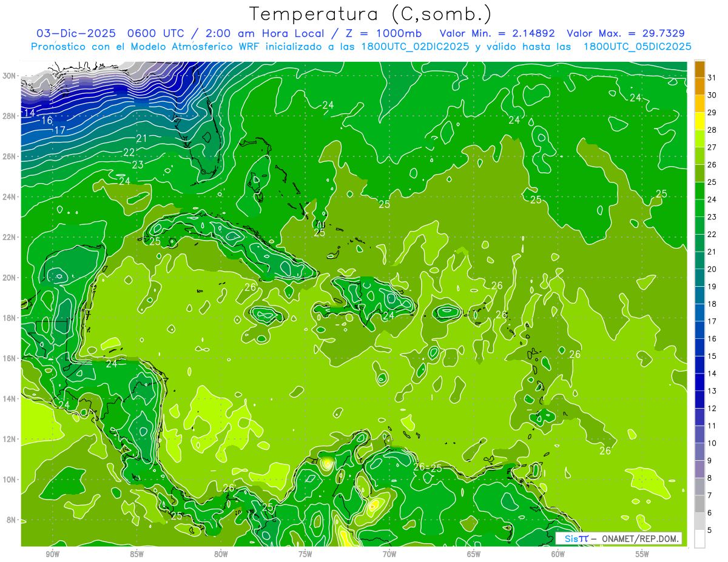
Task: Click the "SisTT - ONAMET/REP.DOM." credit box
Action: click(619, 538)
